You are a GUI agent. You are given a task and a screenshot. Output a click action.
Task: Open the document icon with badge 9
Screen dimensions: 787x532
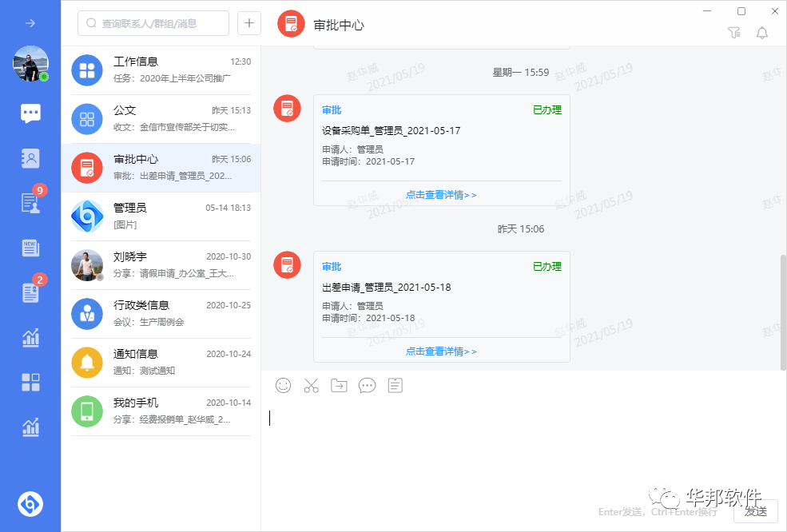tap(30, 203)
